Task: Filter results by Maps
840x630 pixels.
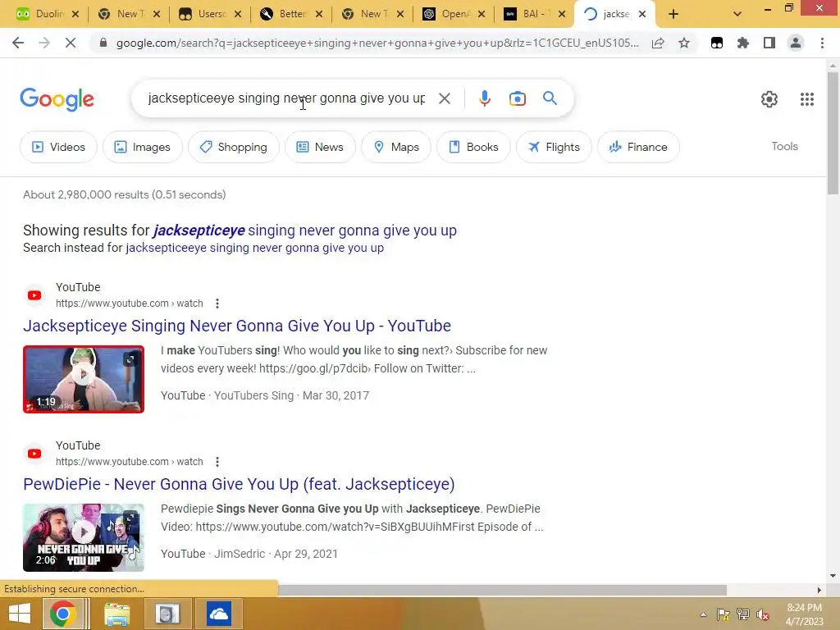Action: 396,147
